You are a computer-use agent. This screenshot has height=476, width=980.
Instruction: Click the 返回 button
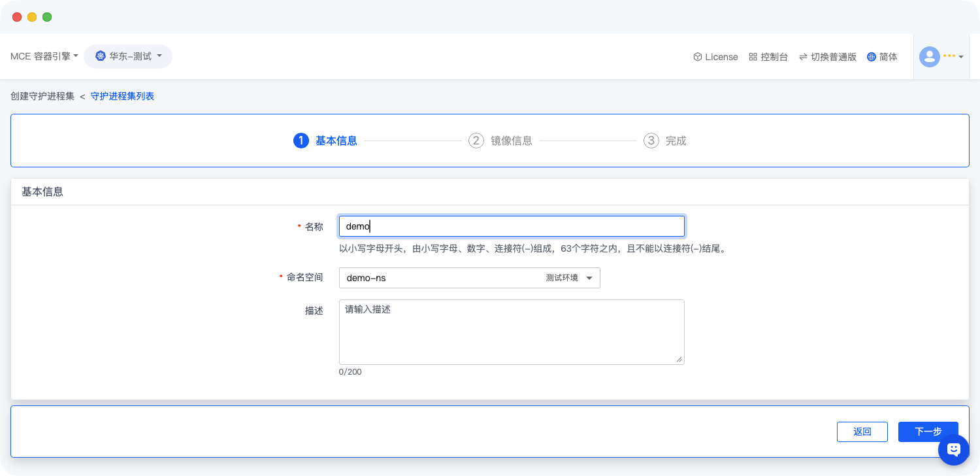[x=862, y=432]
